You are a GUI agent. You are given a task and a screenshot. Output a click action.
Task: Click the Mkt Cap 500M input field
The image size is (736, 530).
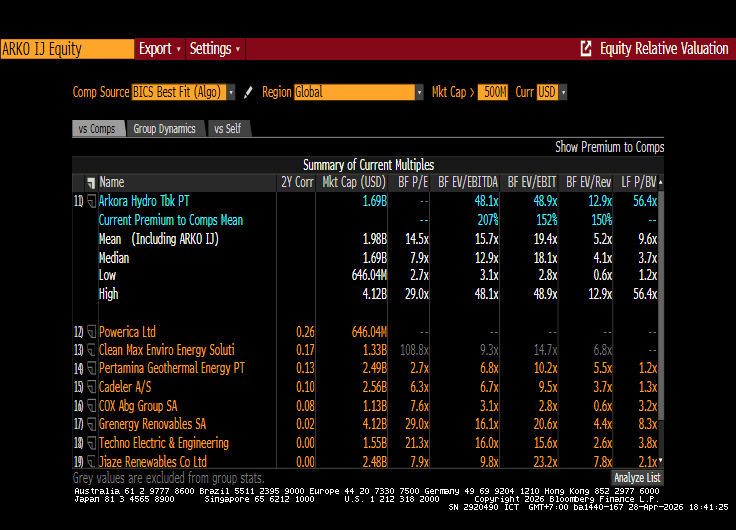click(x=493, y=92)
